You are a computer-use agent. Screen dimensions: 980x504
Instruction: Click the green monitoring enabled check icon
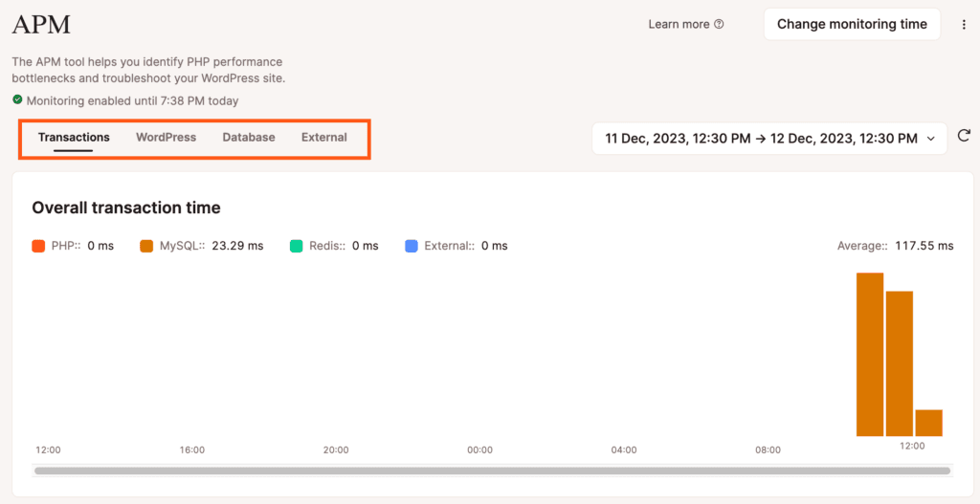coord(17,100)
